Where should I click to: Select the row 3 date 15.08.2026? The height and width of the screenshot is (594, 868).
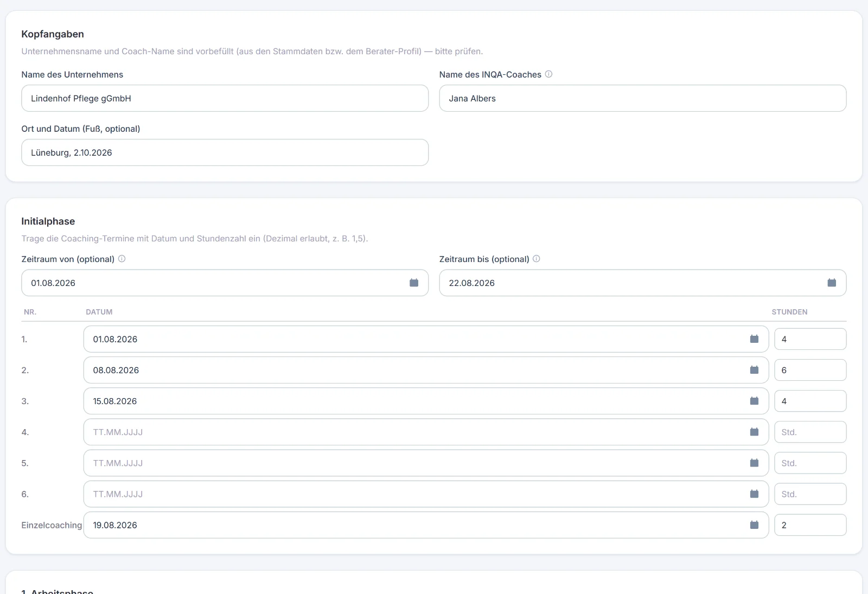(x=426, y=401)
